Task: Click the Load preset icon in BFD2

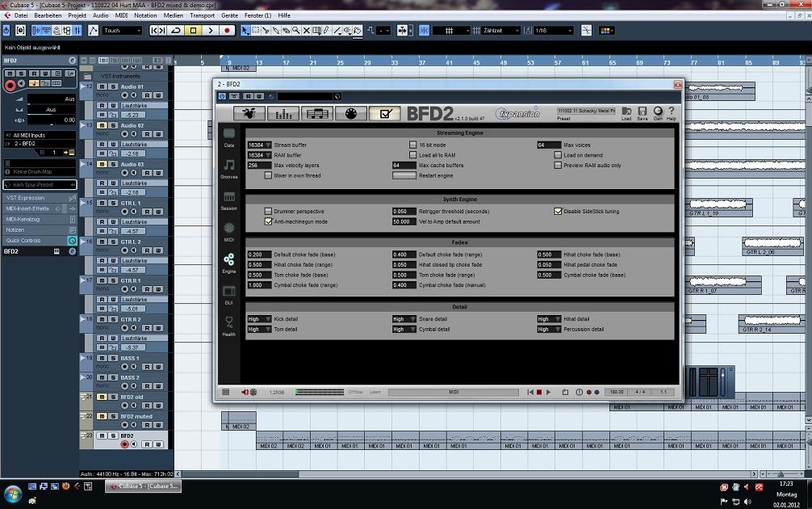Action: click(626, 111)
